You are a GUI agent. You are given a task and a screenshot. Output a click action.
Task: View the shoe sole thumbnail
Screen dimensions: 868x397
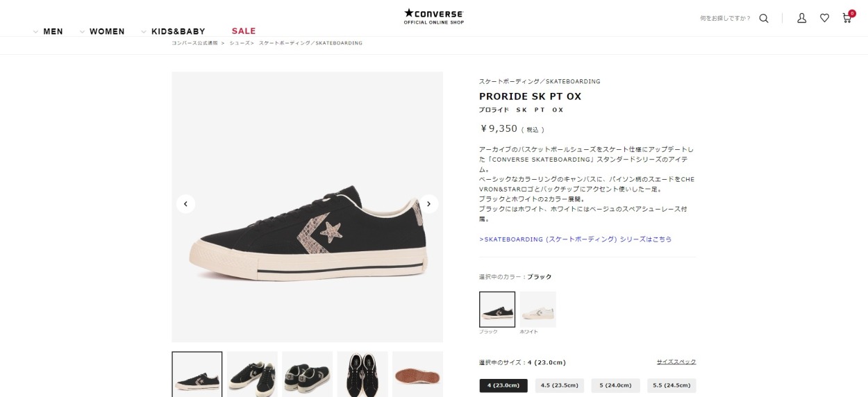pyautogui.click(x=417, y=374)
